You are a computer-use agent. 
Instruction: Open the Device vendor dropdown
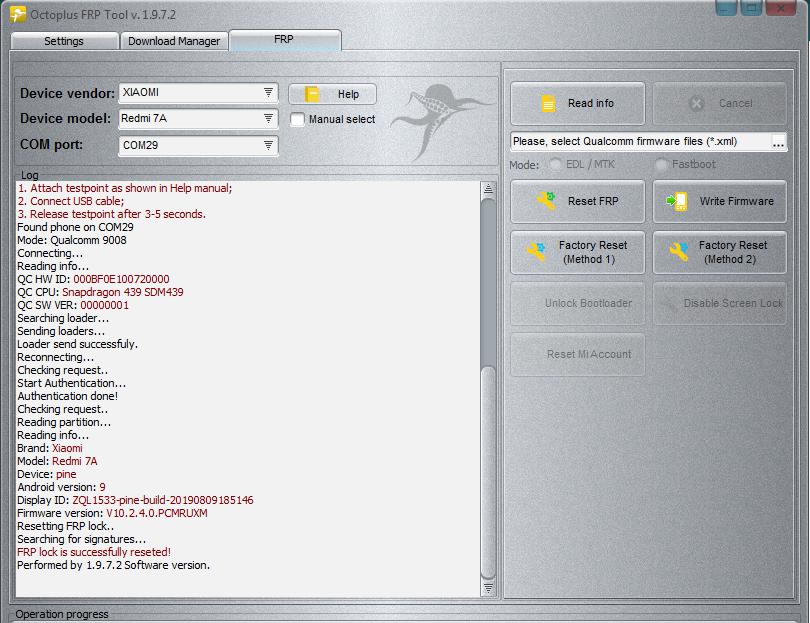click(268, 92)
